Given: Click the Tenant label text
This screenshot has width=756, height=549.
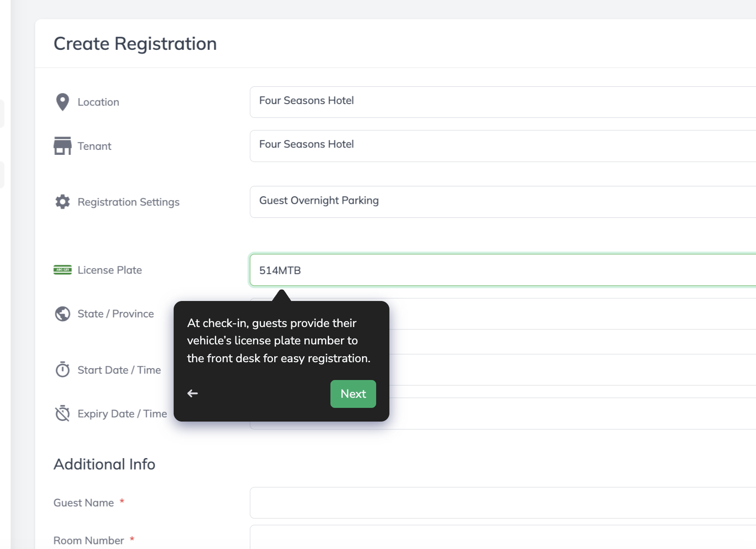Looking at the screenshot, I should tap(94, 146).
